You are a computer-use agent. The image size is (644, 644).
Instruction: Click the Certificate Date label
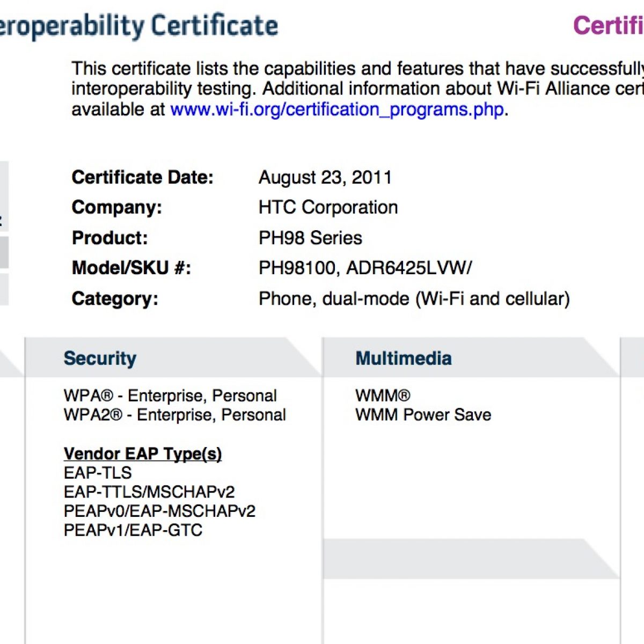pyautogui.click(x=142, y=177)
